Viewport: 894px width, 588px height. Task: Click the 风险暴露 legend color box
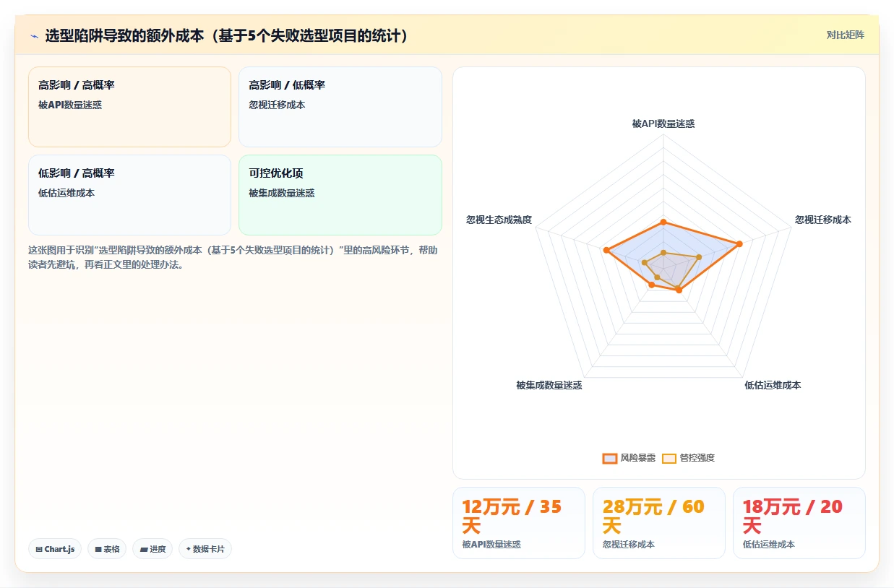[610, 458]
